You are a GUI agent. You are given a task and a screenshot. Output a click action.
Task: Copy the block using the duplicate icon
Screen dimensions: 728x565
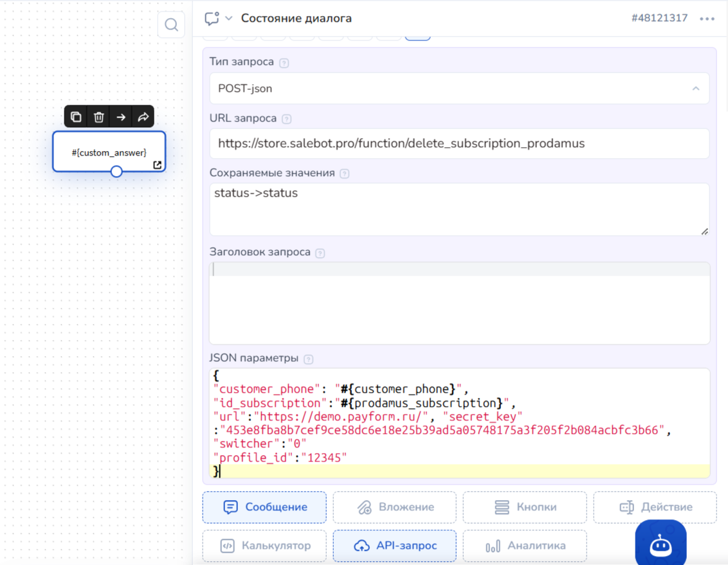point(76,116)
